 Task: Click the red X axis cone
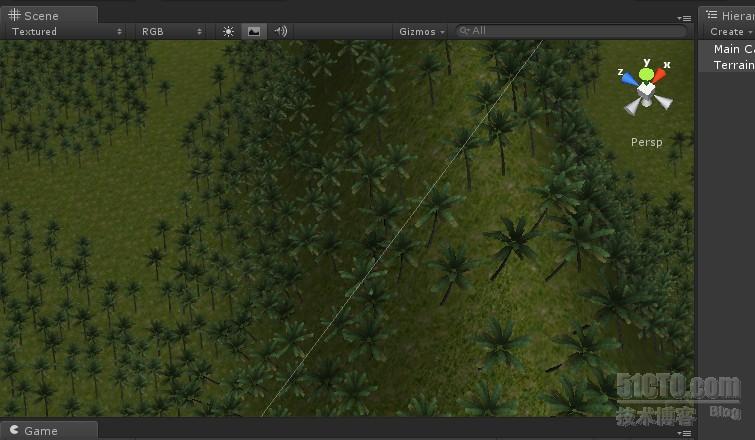click(660, 75)
